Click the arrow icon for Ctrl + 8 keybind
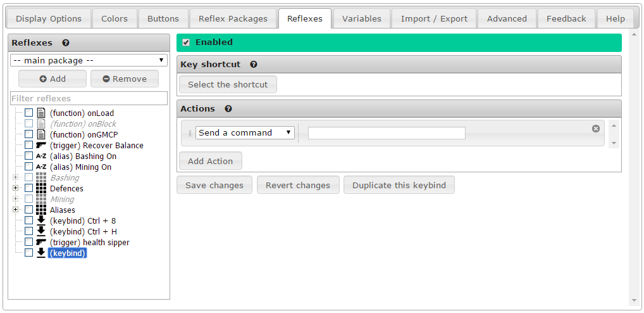644x313 pixels. (41, 221)
